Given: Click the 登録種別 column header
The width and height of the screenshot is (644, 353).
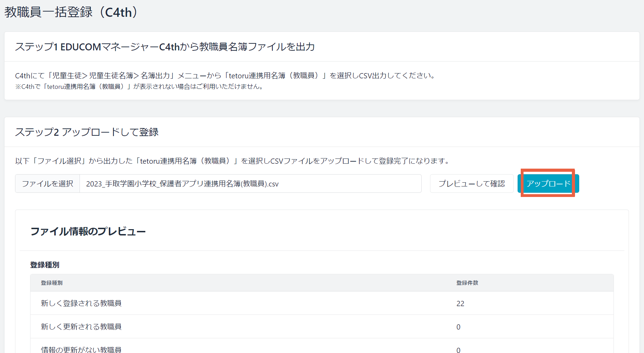Looking at the screenshot, I should [52, 283].
